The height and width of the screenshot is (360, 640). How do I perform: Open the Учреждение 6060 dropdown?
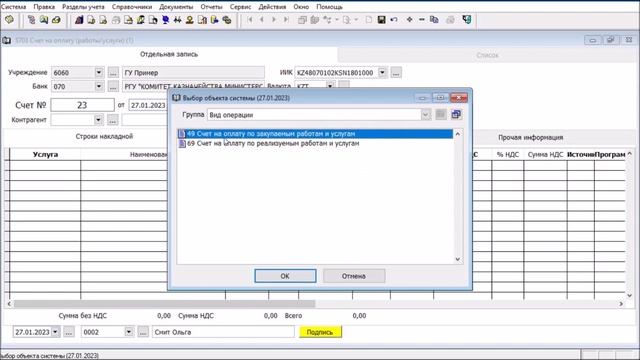(99, 73)
